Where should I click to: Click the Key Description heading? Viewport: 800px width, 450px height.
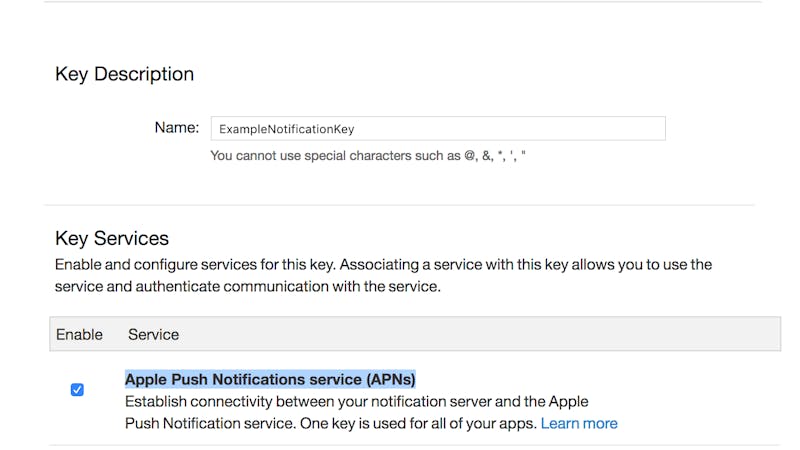124,74
